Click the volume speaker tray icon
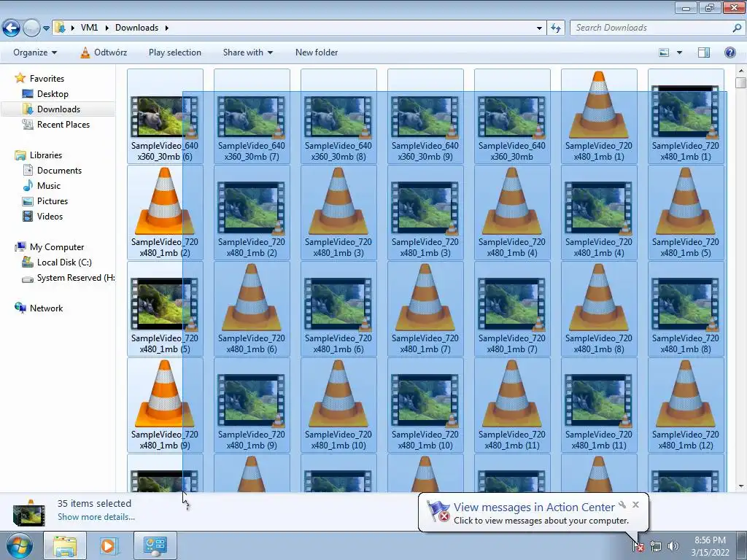Screen dimensions: 747x560 pyautogui.click(x=673, y=546)
